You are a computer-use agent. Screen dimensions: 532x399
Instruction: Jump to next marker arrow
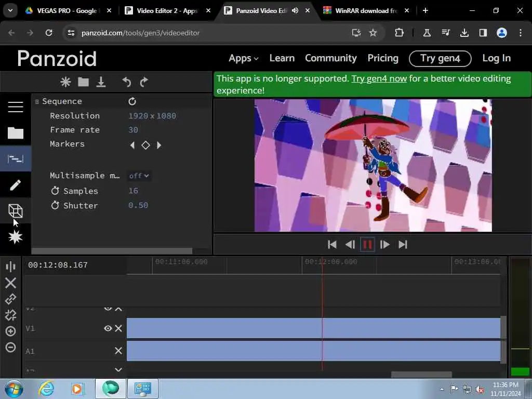pos(159,145)
